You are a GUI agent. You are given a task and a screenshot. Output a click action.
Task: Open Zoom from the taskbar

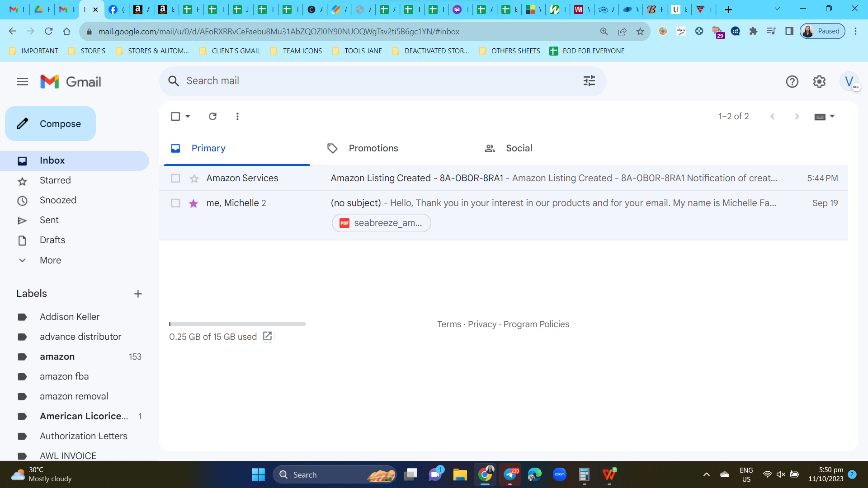[560, 474]
